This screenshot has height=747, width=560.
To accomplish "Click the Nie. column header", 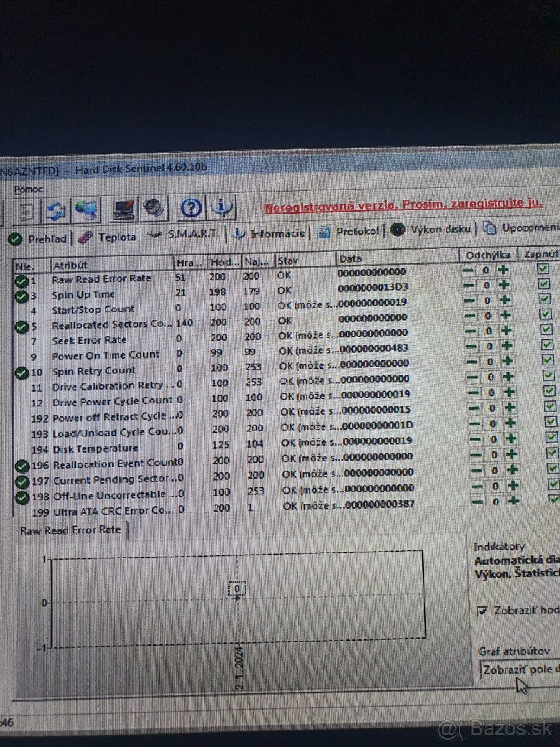I will pos(30,266).
